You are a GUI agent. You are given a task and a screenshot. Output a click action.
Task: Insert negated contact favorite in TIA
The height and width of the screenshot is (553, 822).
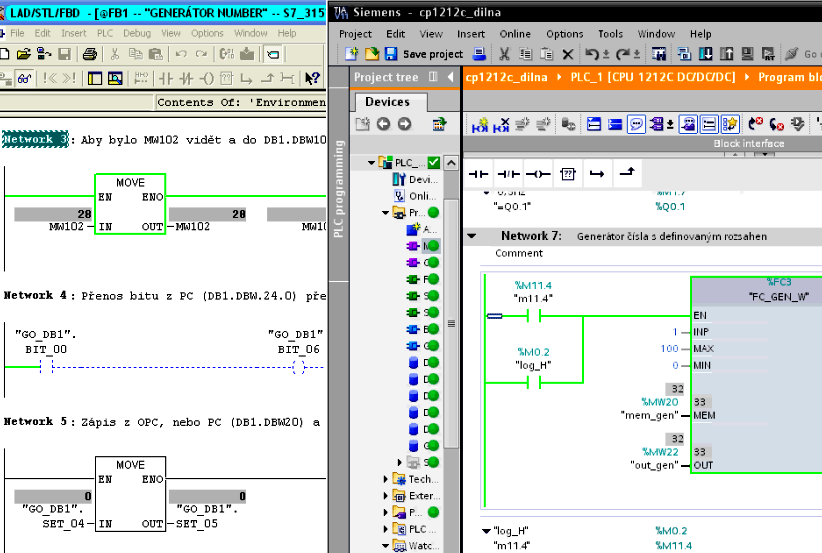(x=509, y=174)
